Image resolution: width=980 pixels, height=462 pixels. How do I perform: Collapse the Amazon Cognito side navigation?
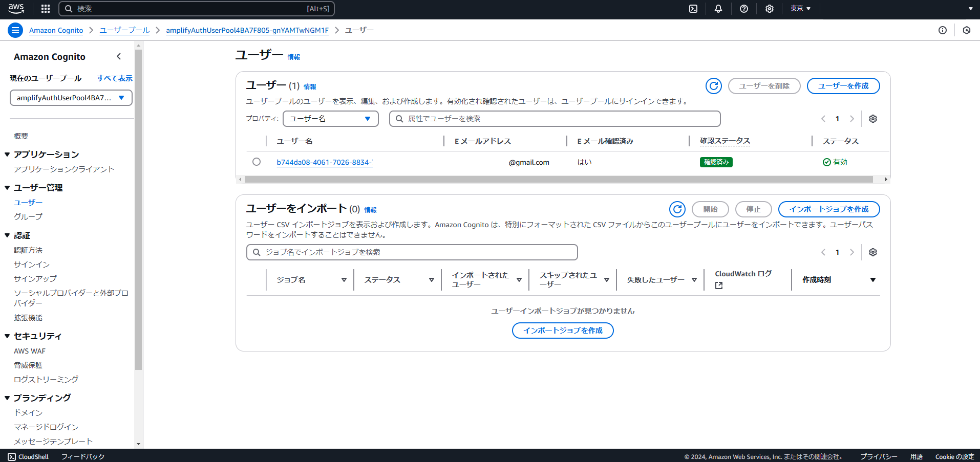pyautogui.click(x=119, y=56)
